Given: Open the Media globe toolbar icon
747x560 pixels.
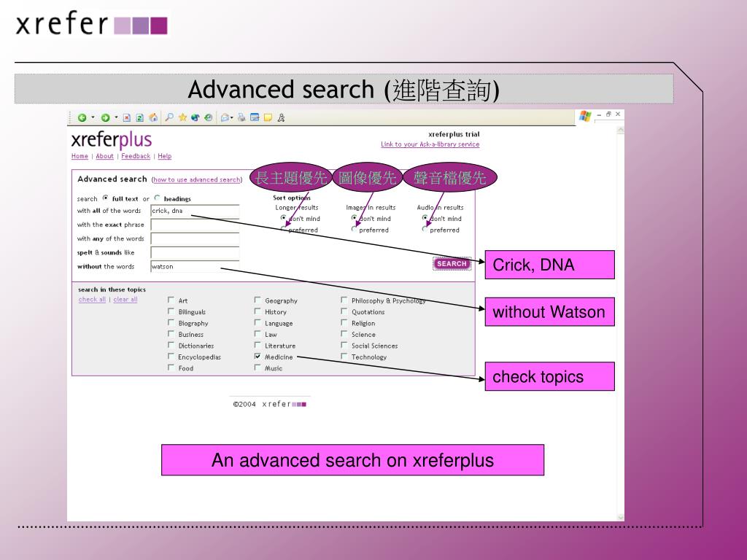Looking at the screenshot, I should point(196,117).
